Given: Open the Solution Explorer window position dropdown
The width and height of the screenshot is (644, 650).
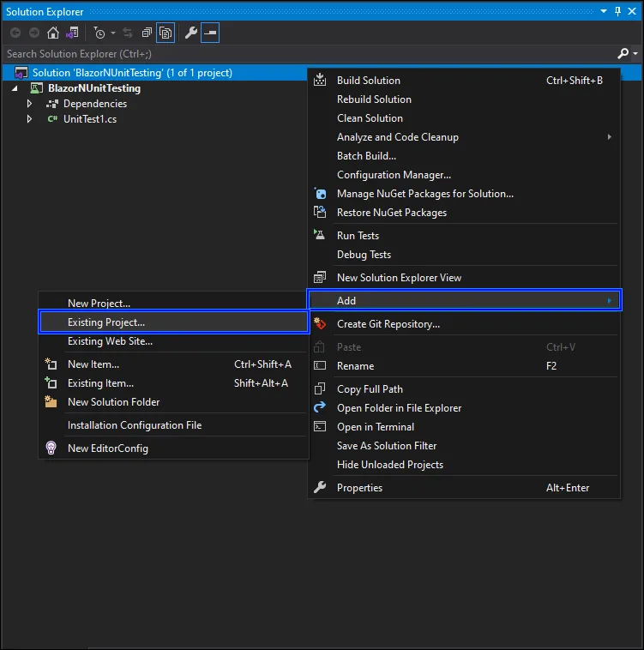Looking at the screenshot, I should coord(604,12).
